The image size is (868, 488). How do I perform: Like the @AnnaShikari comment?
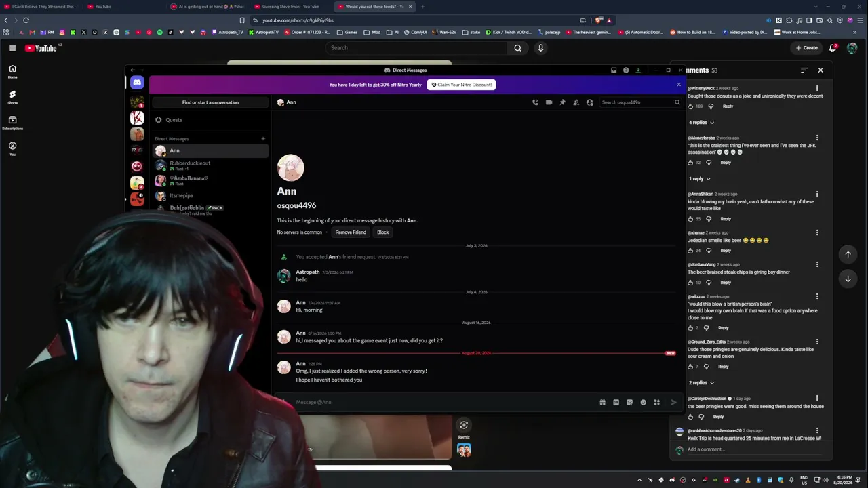point(690,219)
